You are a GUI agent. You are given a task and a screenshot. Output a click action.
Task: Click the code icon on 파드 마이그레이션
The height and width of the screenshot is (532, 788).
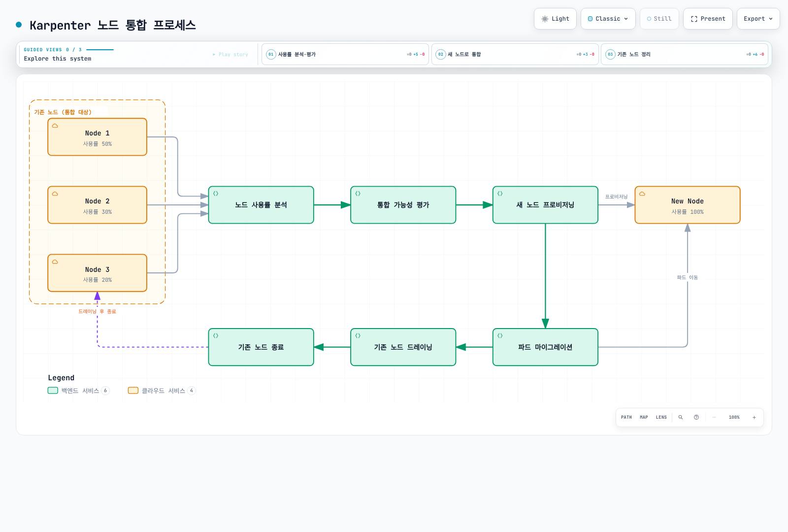(x=500, y=335)
